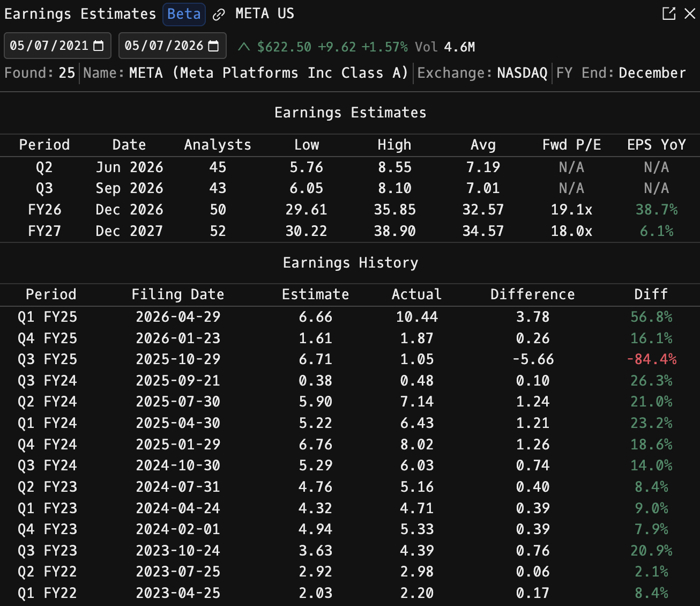Select the Q2 Jun 2026 estimate row
The width and height of the screenshot is (700, 606).
click(x=350, y=167)
